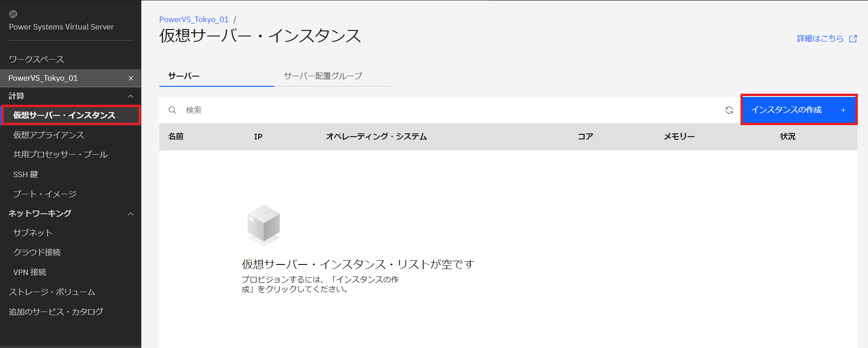Click the refresh icon beside the search bar
Viewport: 868px width, 348px height.
729,110
